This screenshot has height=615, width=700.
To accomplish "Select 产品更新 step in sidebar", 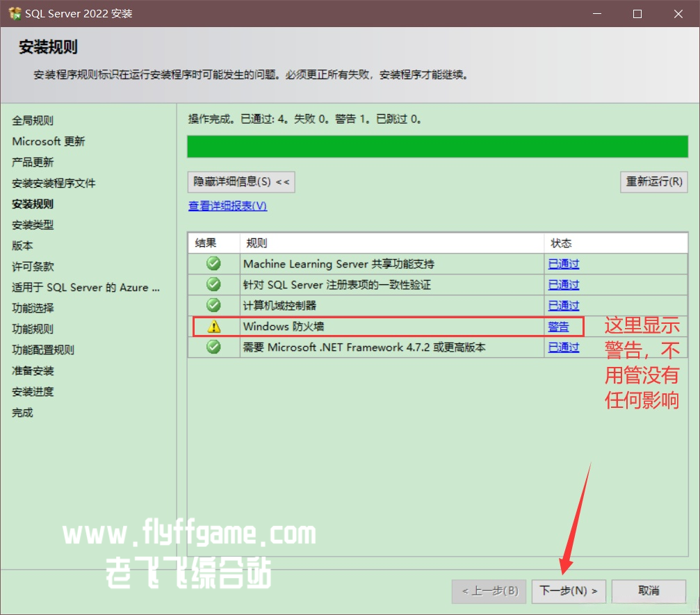I will tap(33, 162).
